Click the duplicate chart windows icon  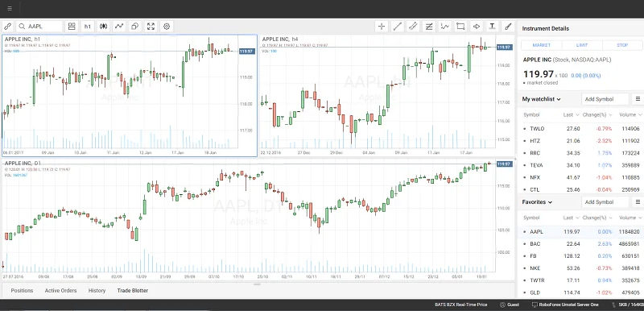click(134, 27)
